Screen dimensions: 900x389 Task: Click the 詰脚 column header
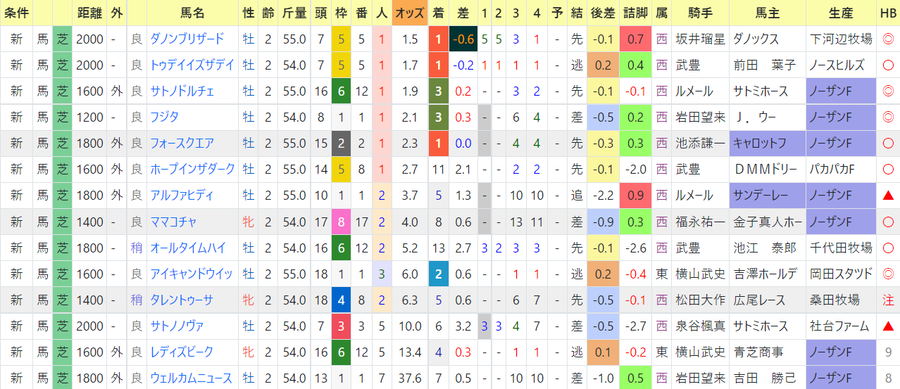[635, 13]
